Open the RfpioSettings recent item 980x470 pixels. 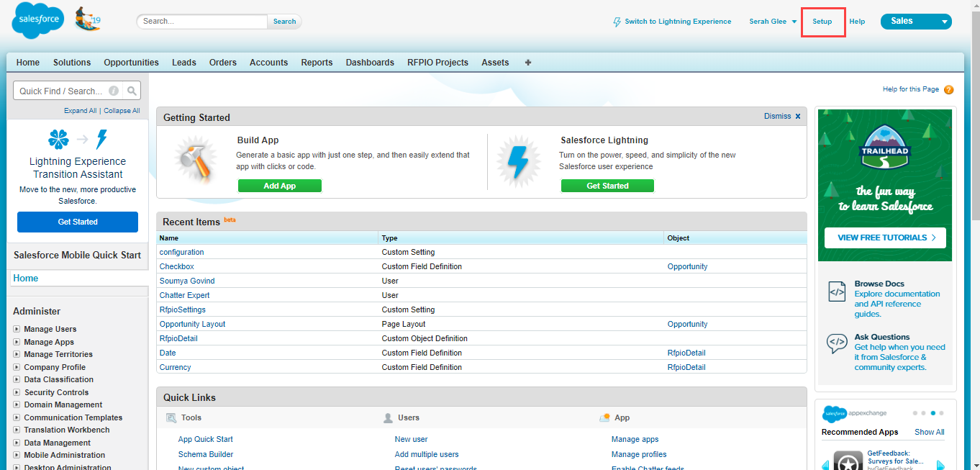tap(183, 309)
